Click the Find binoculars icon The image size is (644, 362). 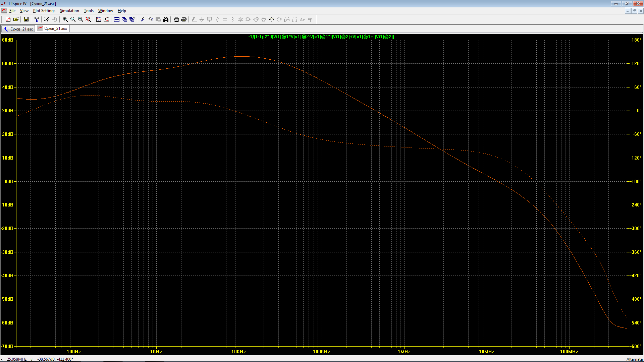click(x=166, y=19)
